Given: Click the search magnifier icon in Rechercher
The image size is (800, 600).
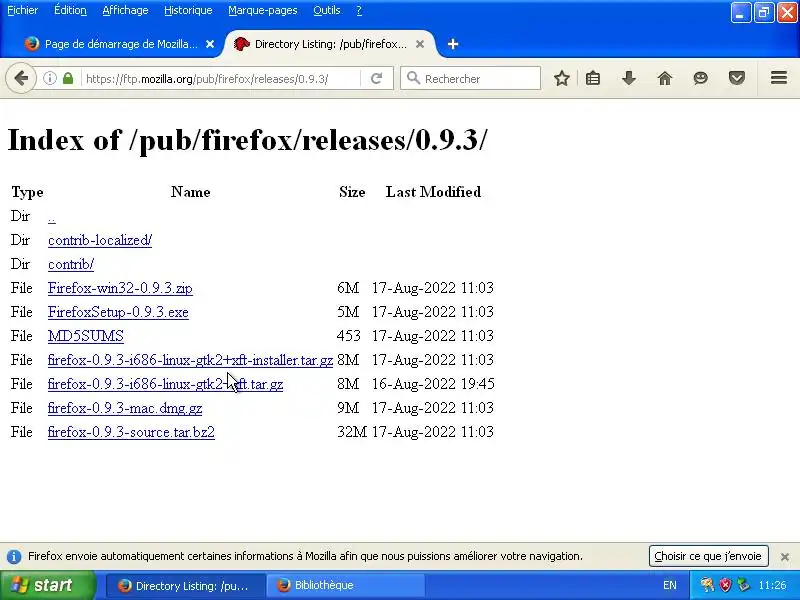Looking at the screenshot, I should click(x=413, y=78).
